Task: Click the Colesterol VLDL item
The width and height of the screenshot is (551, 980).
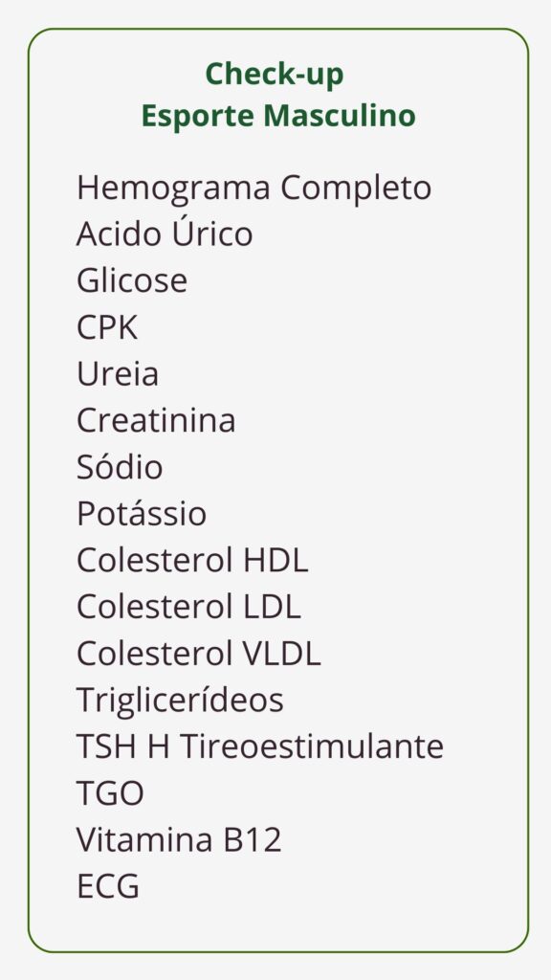Action: coord(199,653)
